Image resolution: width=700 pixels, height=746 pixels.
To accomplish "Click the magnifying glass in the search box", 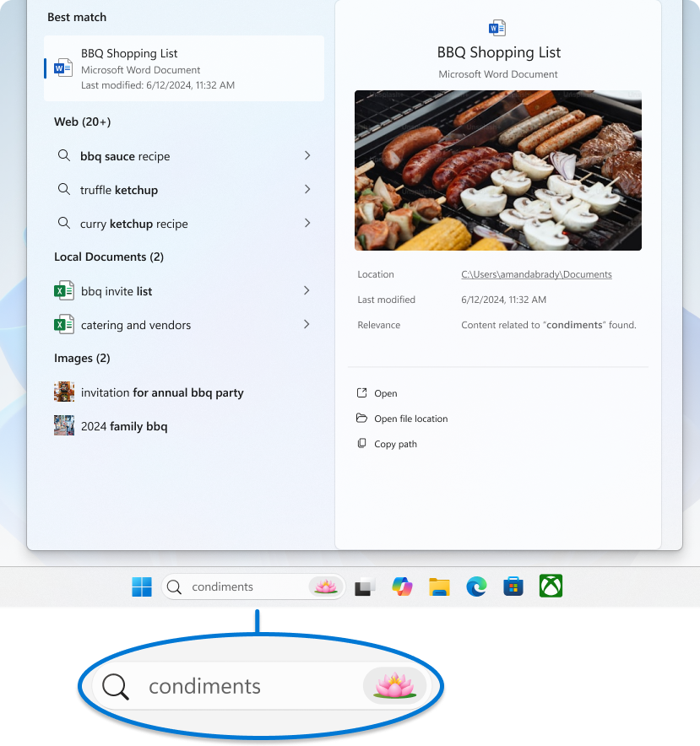I will pyautogui.click(x=174, y=586).
